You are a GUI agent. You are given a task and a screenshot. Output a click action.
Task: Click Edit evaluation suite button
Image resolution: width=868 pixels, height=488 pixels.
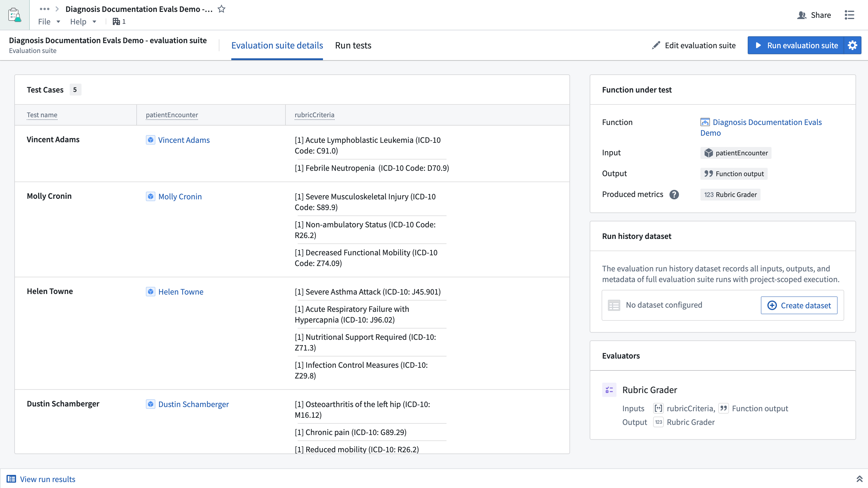694,45
